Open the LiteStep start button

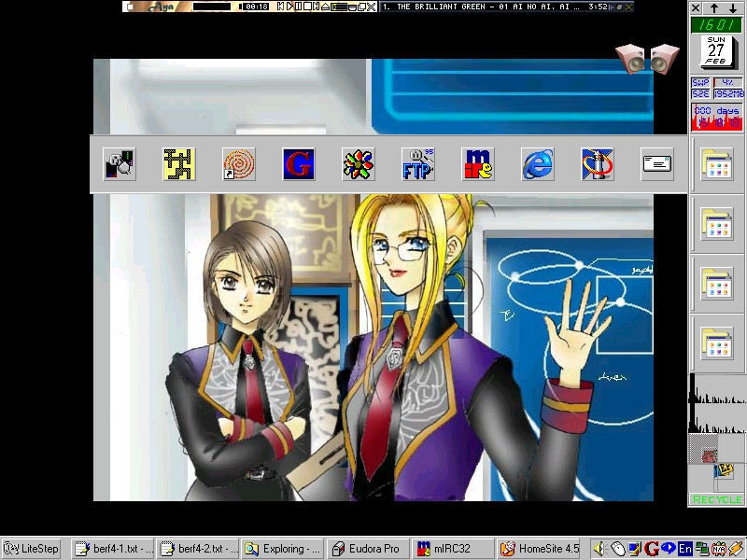click(32, 549)
